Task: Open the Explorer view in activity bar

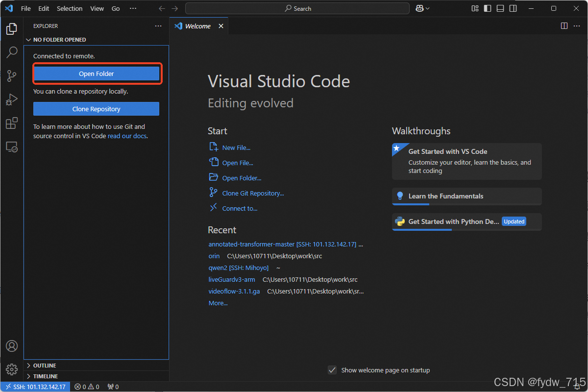Action: pyautogui.click(x=12, y=29)
